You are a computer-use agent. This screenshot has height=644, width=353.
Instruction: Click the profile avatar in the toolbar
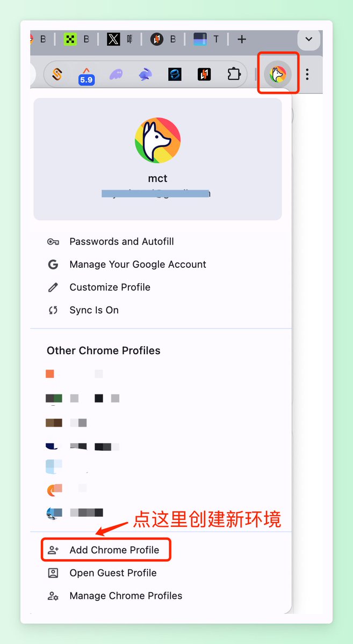pos(278,74)
